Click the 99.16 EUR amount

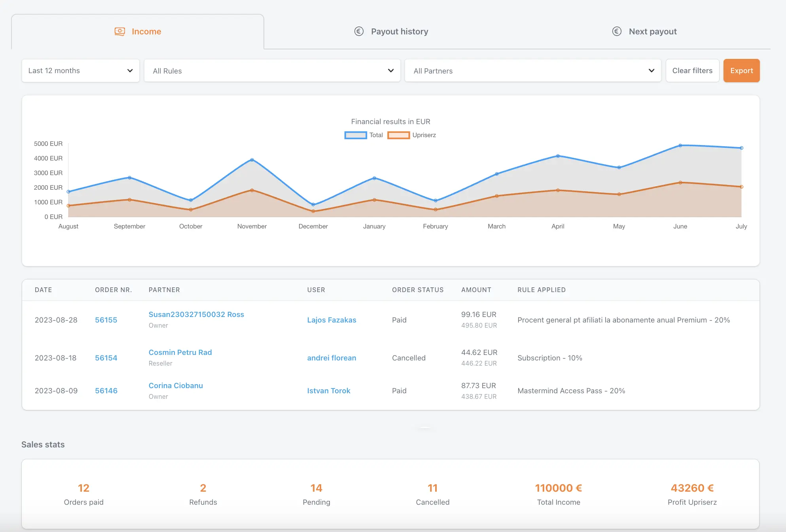[479, 314]
